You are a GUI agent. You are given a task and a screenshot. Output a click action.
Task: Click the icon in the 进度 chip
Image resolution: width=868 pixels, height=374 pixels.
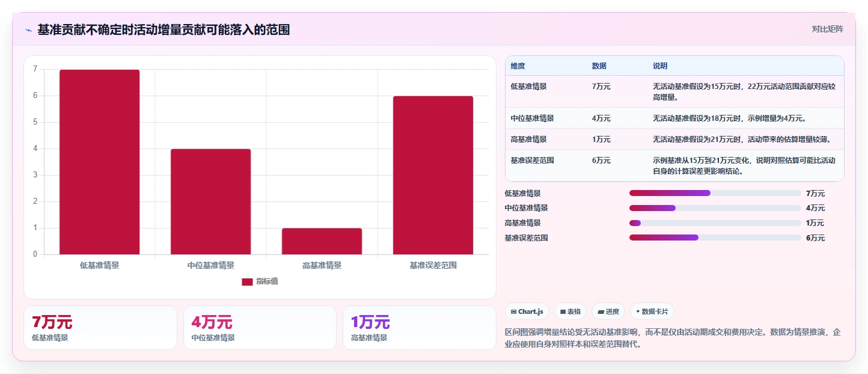pyautogui.click(x=601, y=311)
